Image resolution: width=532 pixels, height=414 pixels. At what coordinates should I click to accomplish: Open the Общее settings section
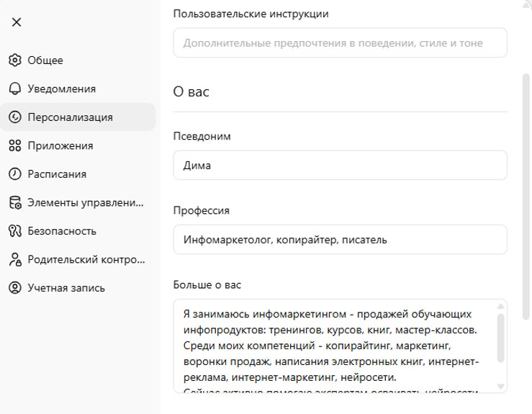point(45,60)
